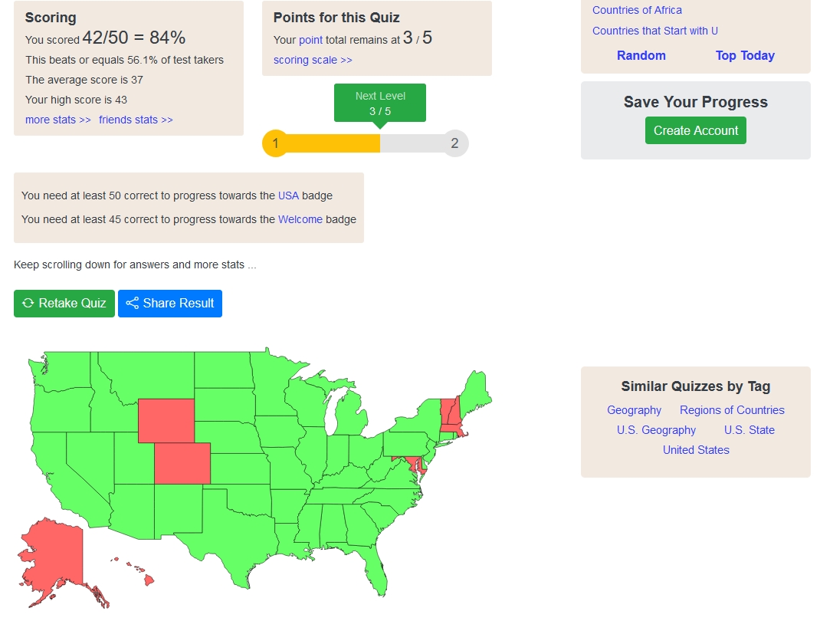
Task: Open friends stats link
Action: click(136, 120)
